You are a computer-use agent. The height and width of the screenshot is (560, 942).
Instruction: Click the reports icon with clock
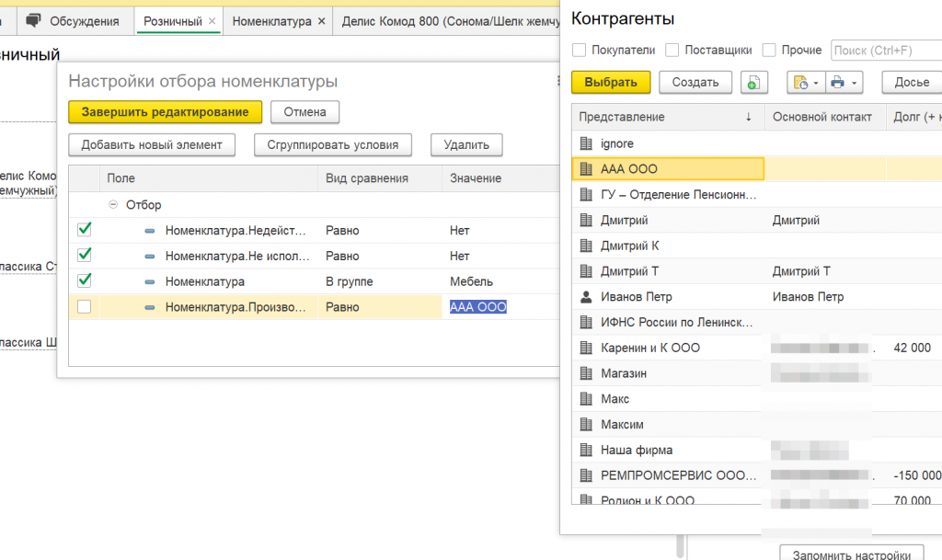(800, 83)
